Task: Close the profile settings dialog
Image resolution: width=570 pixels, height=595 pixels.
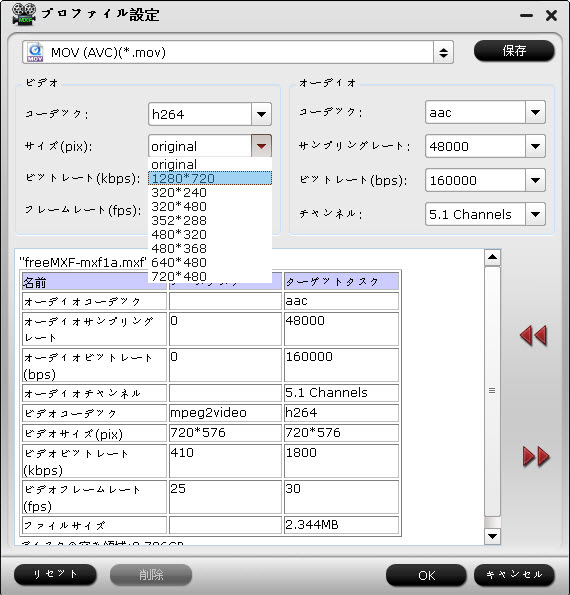Action: pyautogui.click(x=551, y=16)
